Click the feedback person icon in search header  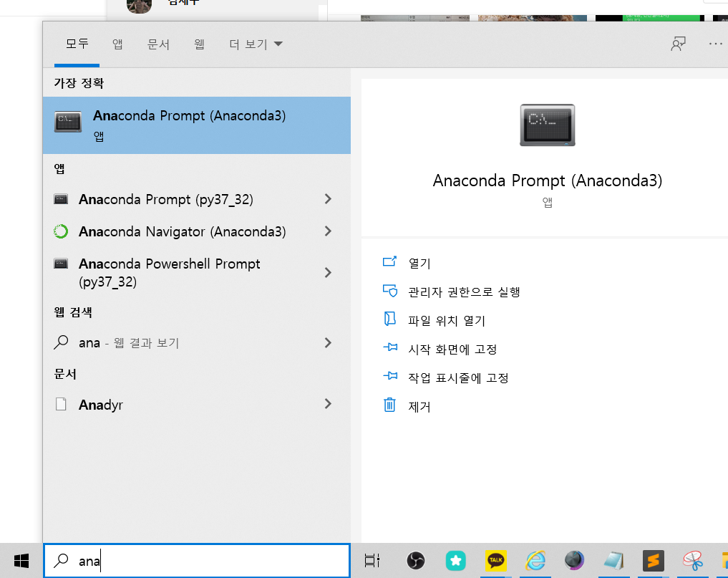coord(679,44)
